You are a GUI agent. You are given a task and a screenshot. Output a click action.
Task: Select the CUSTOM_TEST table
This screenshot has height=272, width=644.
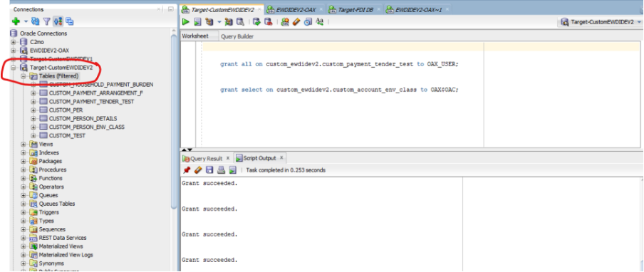coord(67,136)
